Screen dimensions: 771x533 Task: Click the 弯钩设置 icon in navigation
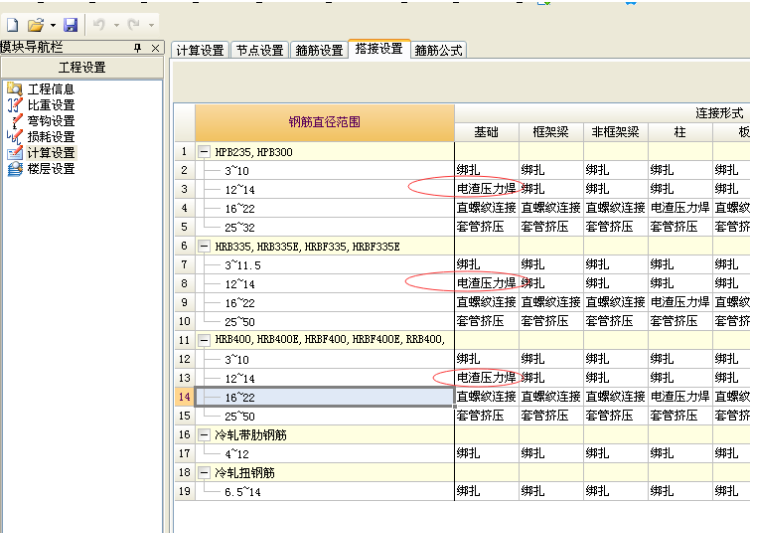click(x=15, y=121)
